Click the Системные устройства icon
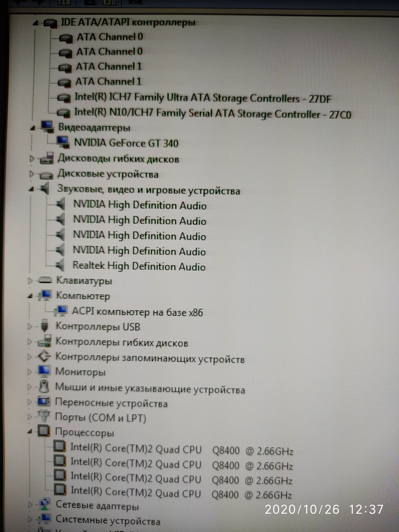This screenshot has width=399, height=532. point(45,518)
